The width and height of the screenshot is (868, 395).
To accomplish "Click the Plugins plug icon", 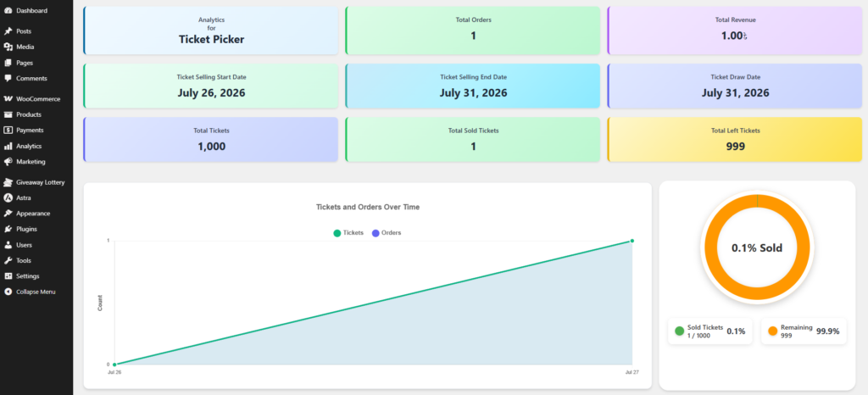I will (x=8, y=229).
